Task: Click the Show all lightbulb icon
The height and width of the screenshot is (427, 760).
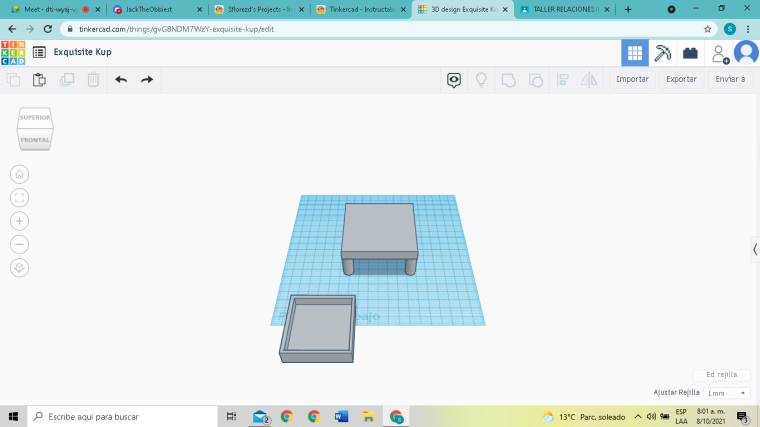Action: coord(481,80)
